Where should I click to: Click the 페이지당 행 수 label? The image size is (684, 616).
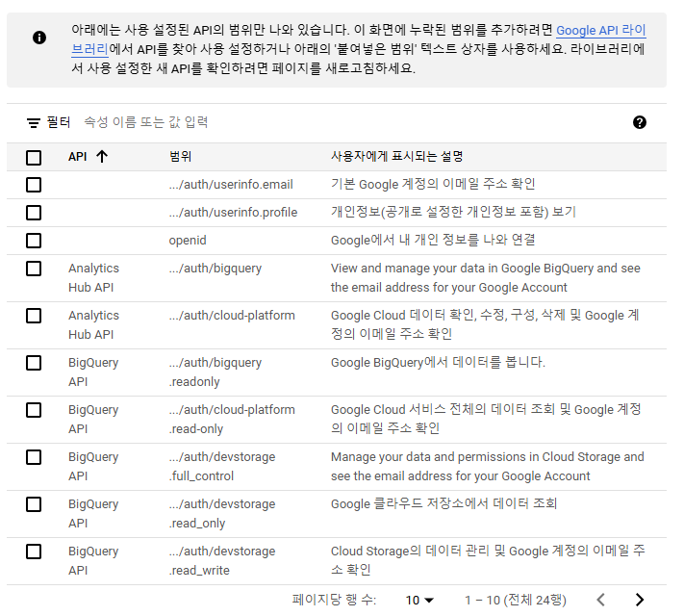click(x=334, y=600)
